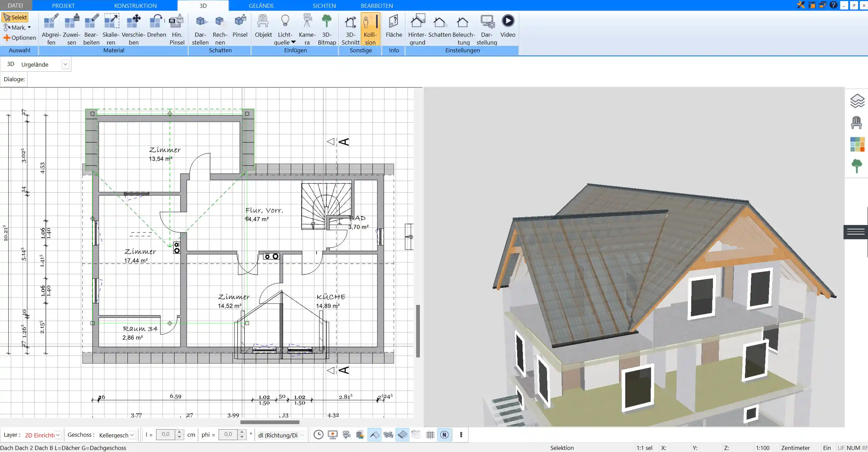Open Hintergrund settings
The image size is (868, 452).
point(417,29)
